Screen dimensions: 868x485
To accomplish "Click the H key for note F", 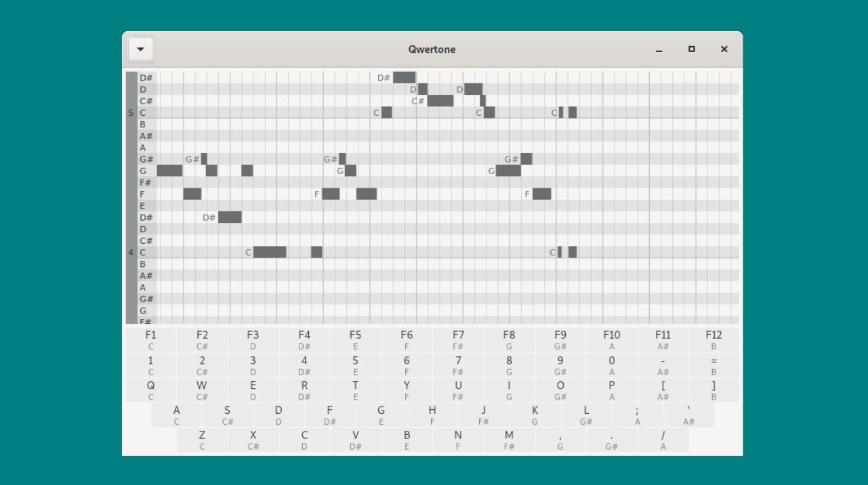I will [x=432, y=415].
